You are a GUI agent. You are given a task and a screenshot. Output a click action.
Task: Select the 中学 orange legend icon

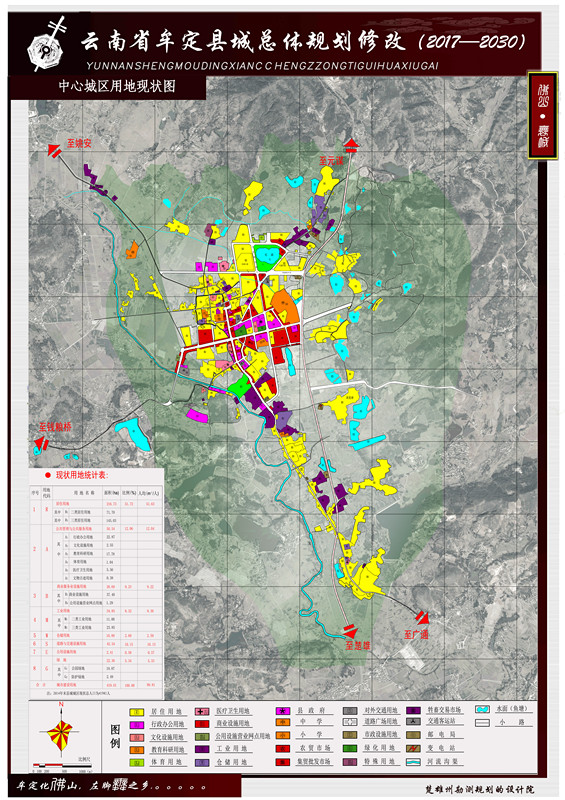click(283, 723)
